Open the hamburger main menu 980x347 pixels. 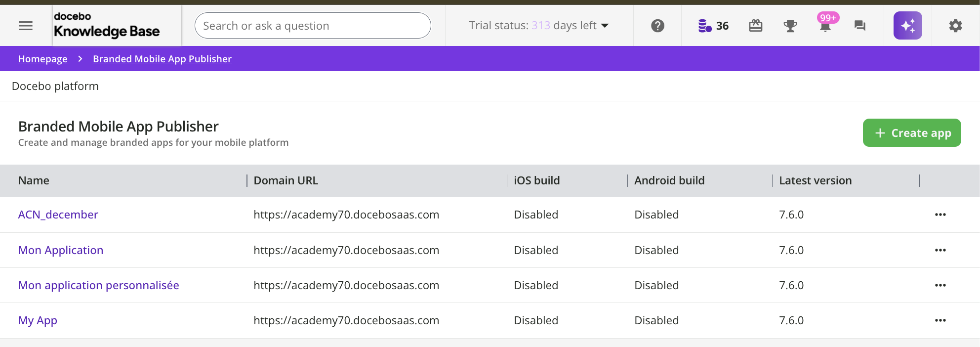(26, 26)
